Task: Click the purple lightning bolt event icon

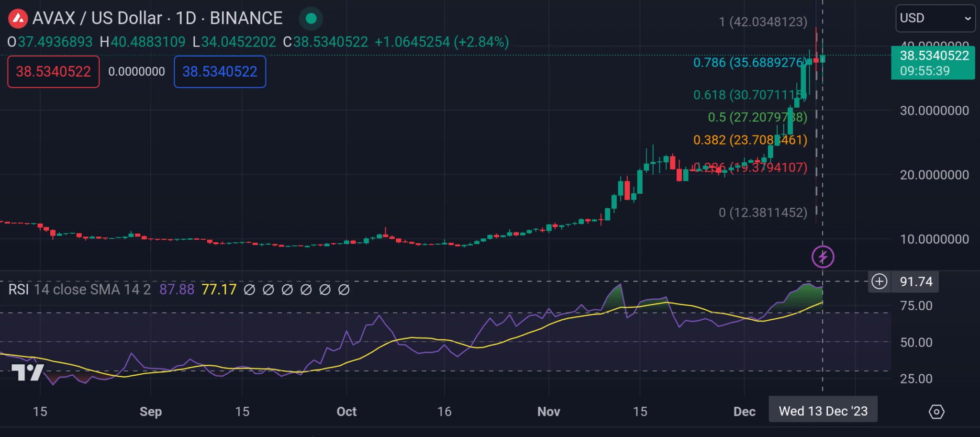Action: click(823, 257)
